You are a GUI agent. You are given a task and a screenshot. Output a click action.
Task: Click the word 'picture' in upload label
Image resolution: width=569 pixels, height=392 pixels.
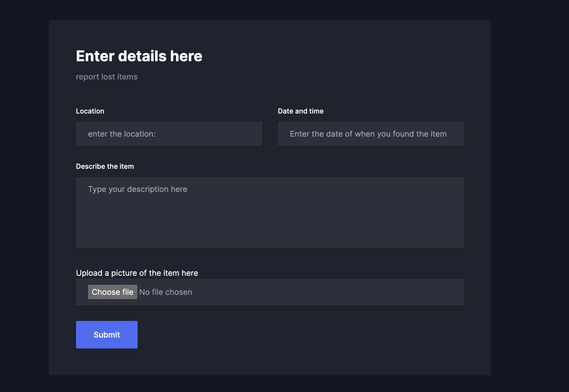pos(124,273)
